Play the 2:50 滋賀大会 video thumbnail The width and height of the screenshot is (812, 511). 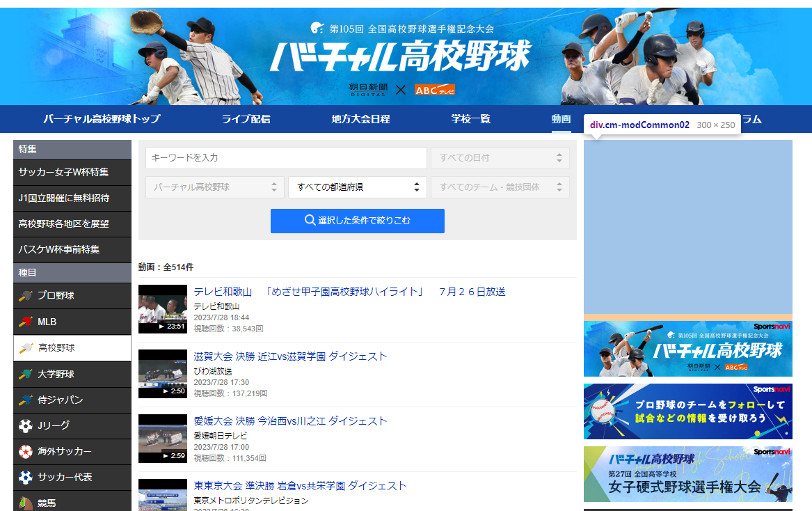tap(163, 374)
